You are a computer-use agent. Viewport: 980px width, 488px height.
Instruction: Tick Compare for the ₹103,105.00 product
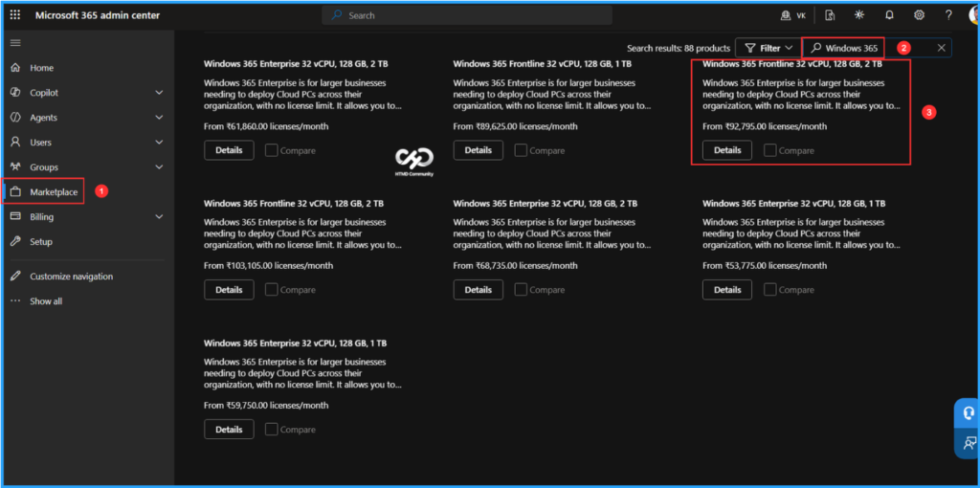(271, 290)
